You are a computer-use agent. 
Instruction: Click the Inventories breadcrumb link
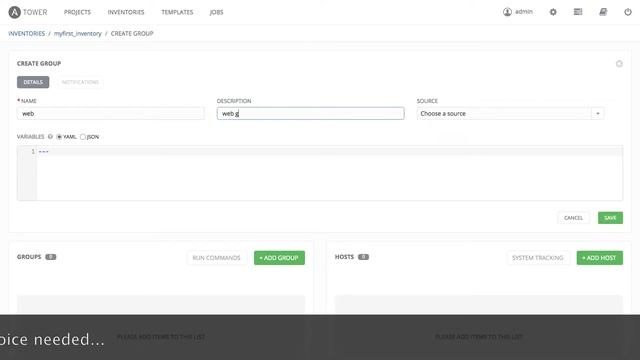tap(27, 33)
